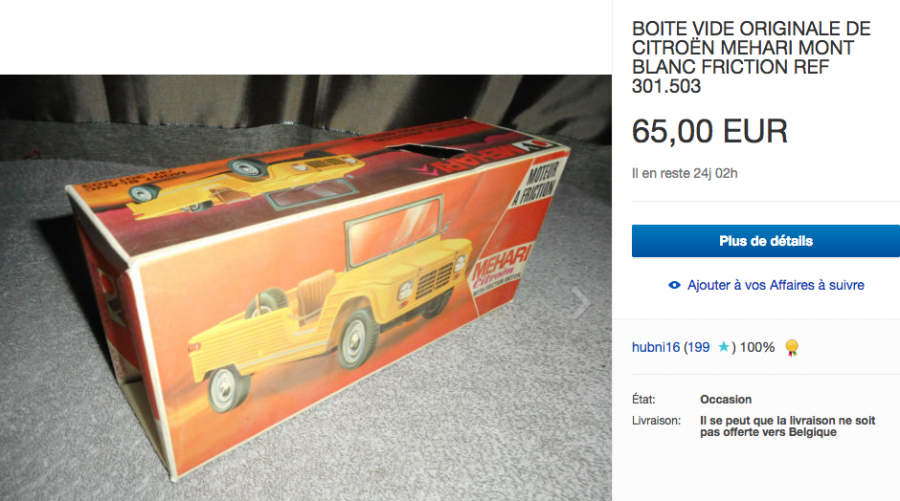
Task: Click the MEHARI Citroën logo on the box
Action: (499, 268)
